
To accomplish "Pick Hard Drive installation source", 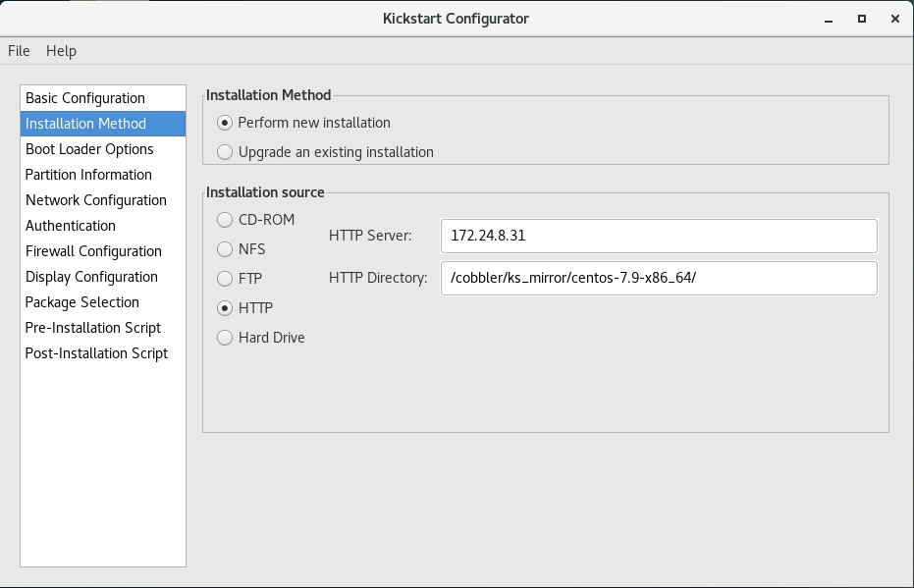I will (226, 338).
